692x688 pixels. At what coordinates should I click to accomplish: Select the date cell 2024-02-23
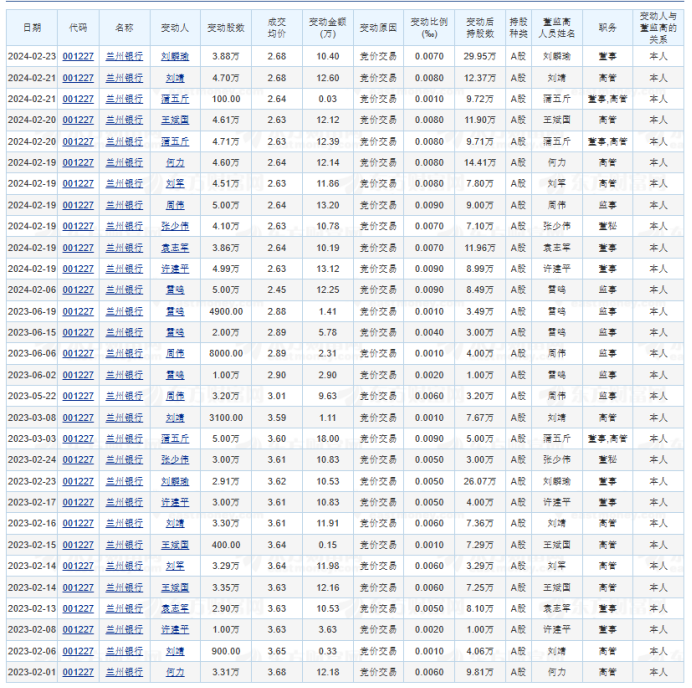pyautogui.click(x=32, y=56)
